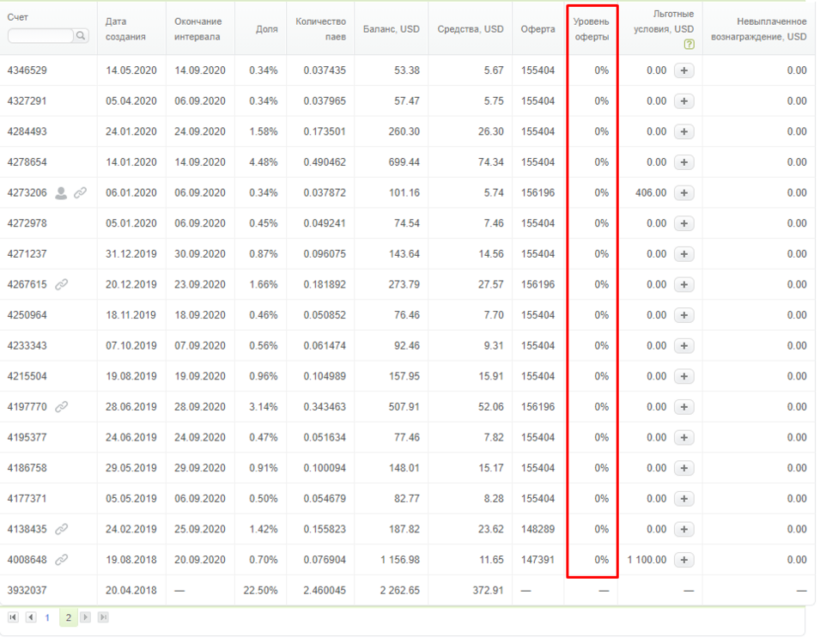
Task: Sort by the Баланс, USD column header
Action: (392, 29)
